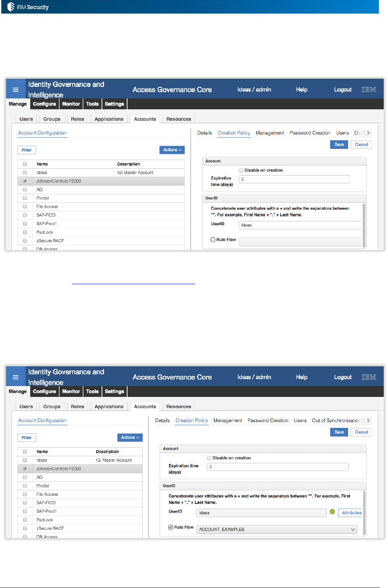Click the UserID field containing Ideas, lower screenshot
This screenshot has width=388, height=588.
tap(262, 513)
